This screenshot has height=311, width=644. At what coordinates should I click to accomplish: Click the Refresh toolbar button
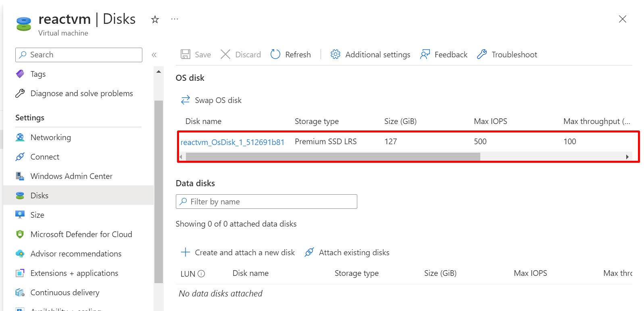tap(291, 55)
